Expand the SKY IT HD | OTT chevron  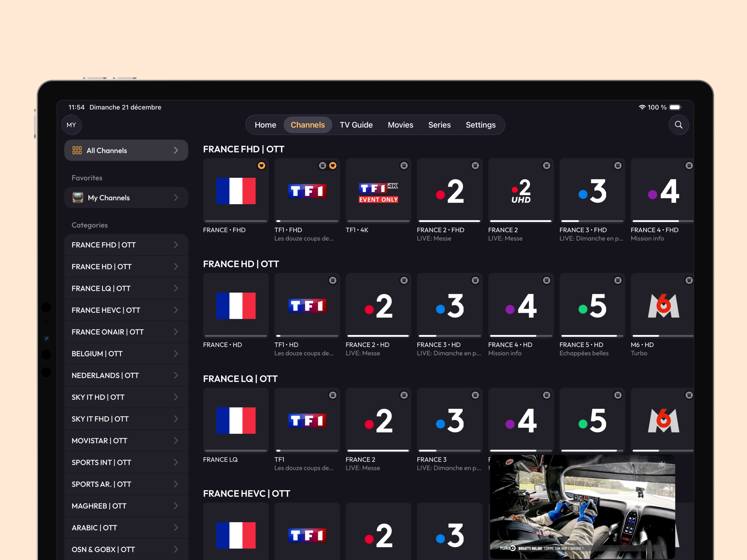(x=176, y=397)
